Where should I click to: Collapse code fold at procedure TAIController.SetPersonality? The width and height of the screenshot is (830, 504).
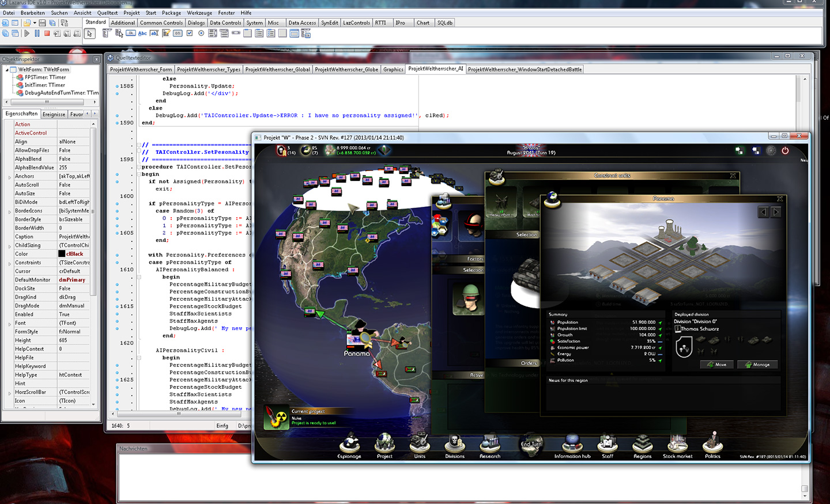tap(139, 167)
